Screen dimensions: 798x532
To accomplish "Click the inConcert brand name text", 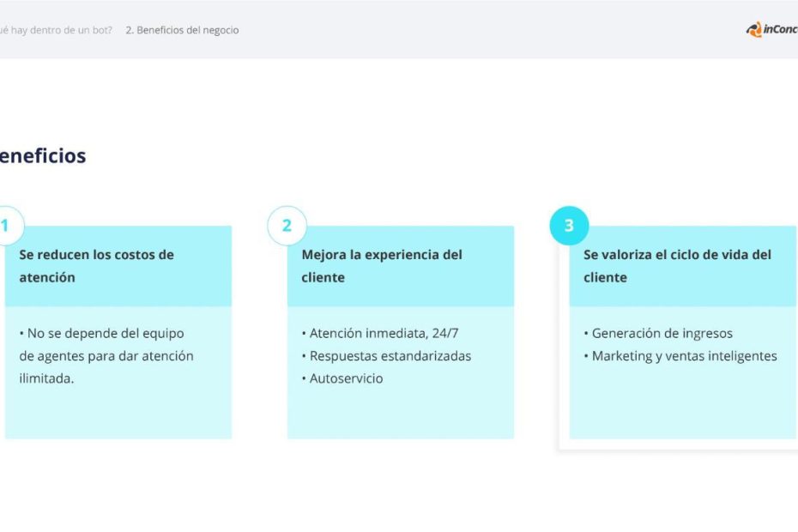I will pos(781,30).
